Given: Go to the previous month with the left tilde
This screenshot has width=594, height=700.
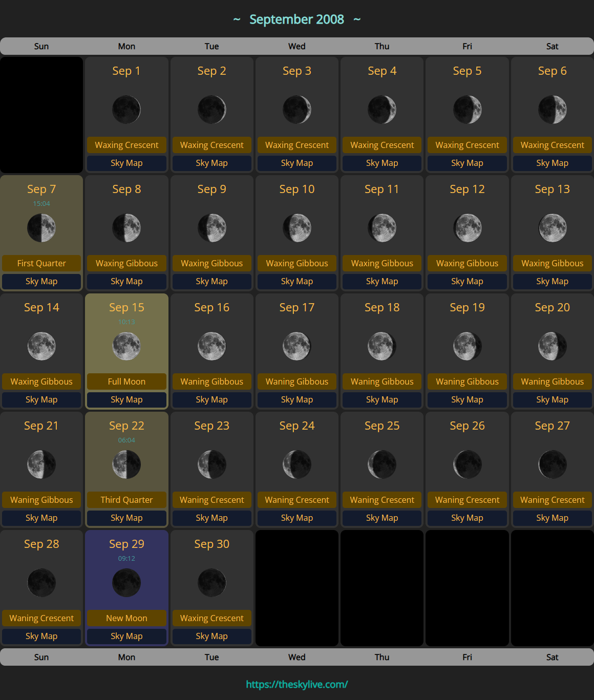Looking at the screenshot, I should pyautogui.click(x=237, y=19).
